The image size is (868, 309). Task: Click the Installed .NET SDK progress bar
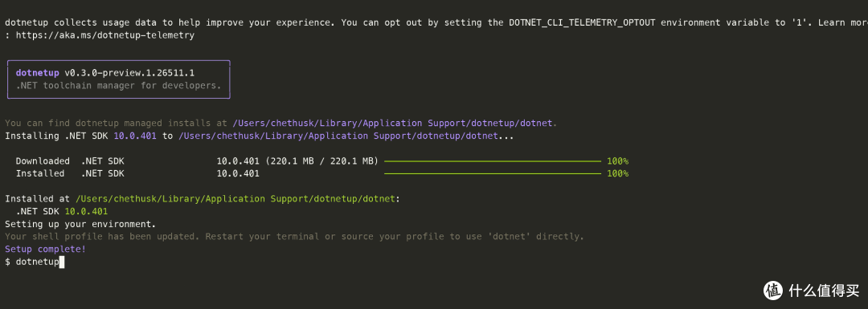click(492, 173)
